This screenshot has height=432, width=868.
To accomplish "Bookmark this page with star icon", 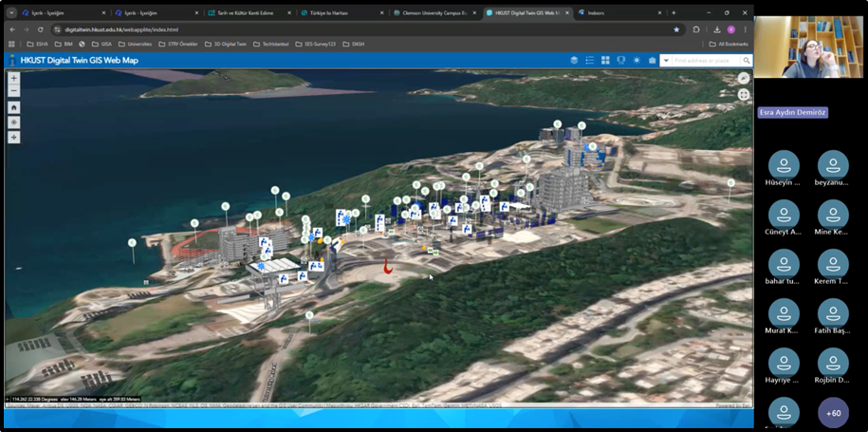I will 676,29.
